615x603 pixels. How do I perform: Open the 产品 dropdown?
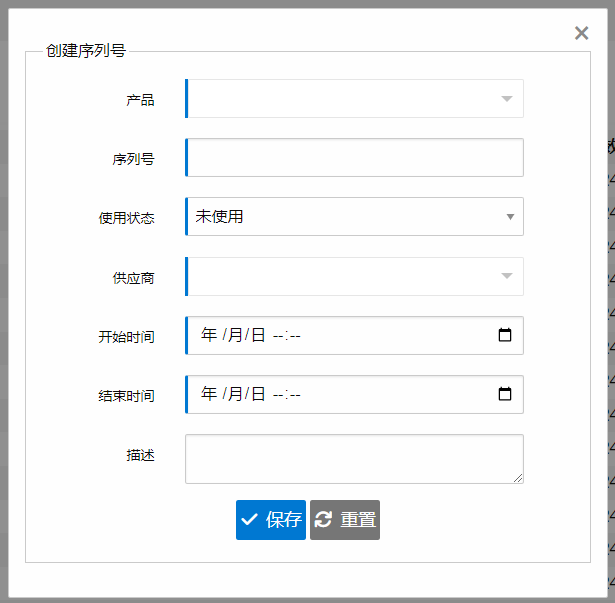pyautogui.click(x=354, y=98)
